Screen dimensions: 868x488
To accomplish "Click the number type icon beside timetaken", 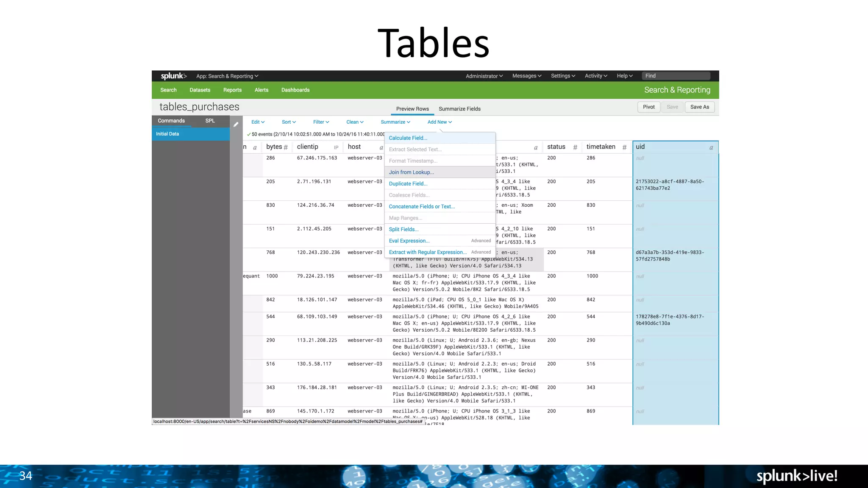I will pos(624,147).
